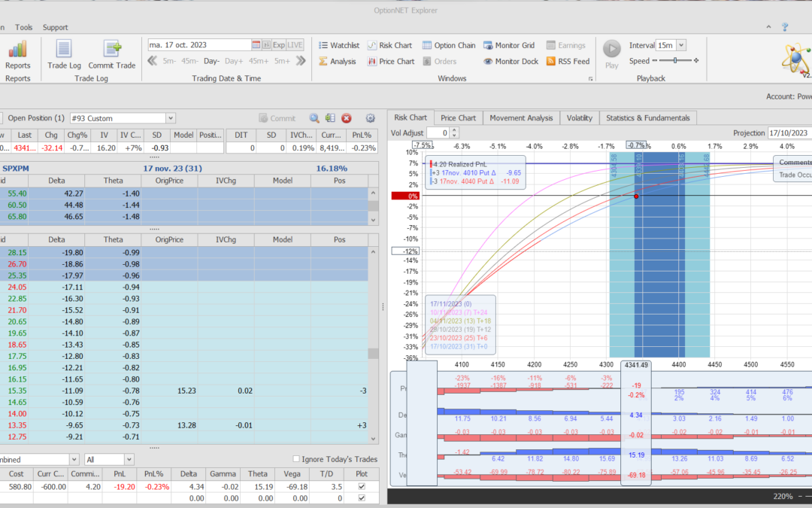812x508 pixels.
Task: Switch to the Price Chart tab
Action: click(x=458, y=117)
